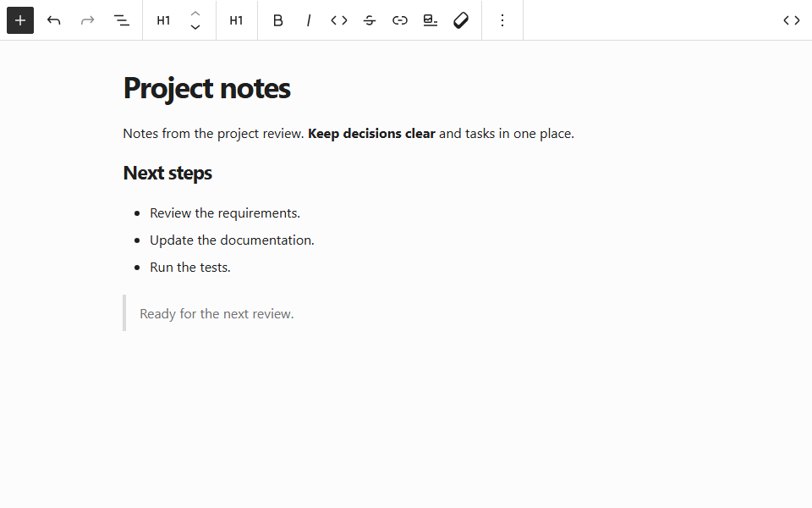This screenshot has width=812, height=508.
Task: Click the list item Run the tests.
Action: pos(190,267)
